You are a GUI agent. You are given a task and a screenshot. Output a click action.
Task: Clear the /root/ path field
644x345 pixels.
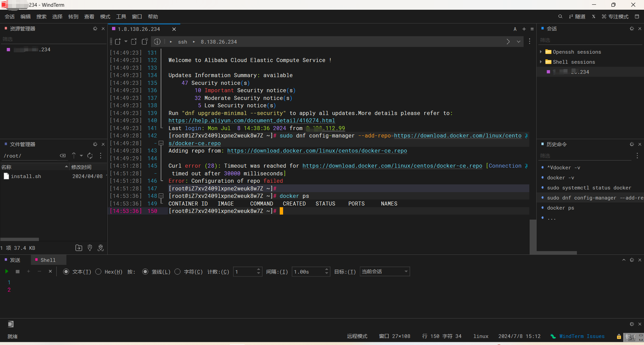63,156
